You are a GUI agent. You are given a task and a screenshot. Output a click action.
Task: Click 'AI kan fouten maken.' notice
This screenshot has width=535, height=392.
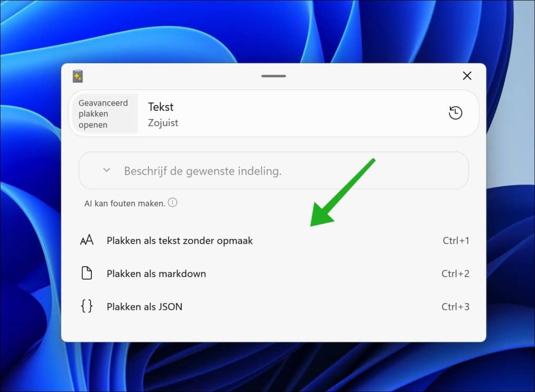[x=125, y=203]
